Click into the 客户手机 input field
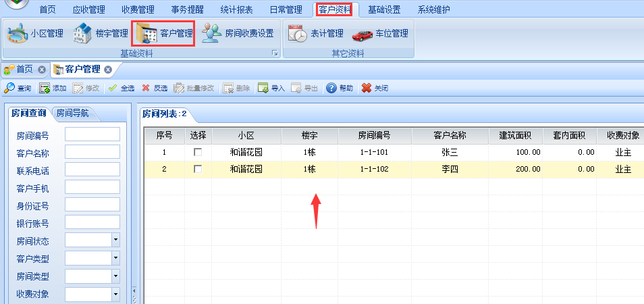The width and height of the screenshot is (644, 304). click(x=92, y=187)
